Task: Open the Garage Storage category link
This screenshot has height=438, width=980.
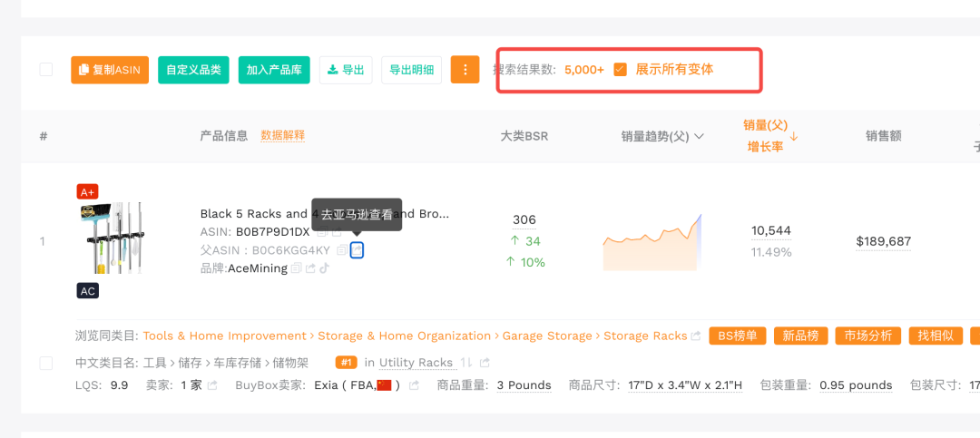Action: 547,336
